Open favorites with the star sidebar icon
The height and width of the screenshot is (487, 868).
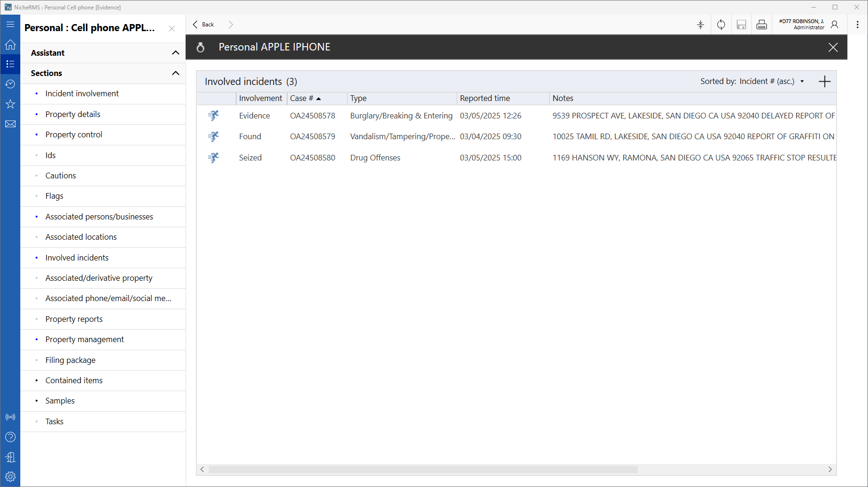click(10, 104)
